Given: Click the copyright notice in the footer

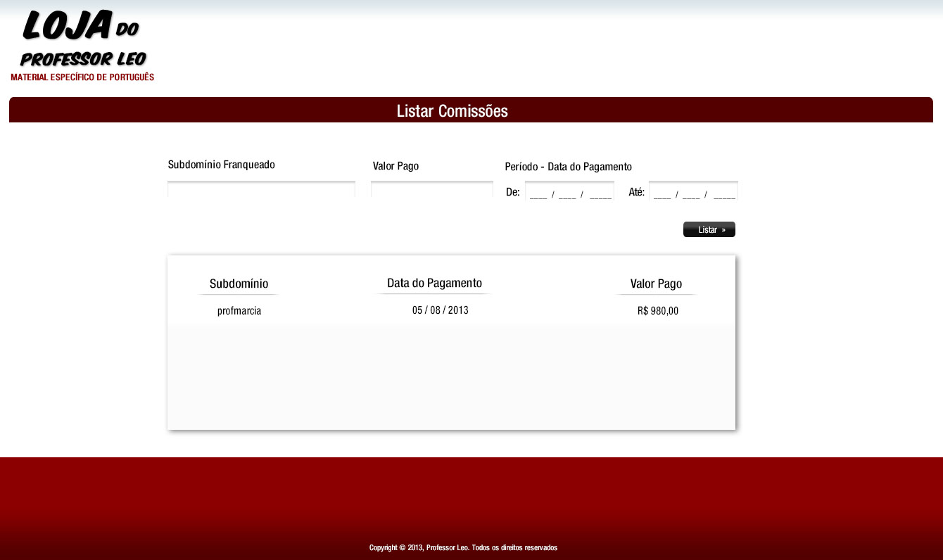Looking at the screenshot, I should click(463, 547).
